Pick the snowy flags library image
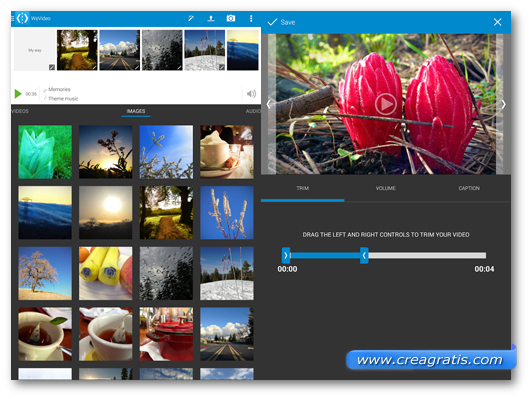This screenshot has width=530, height=399. click(227, 273)
